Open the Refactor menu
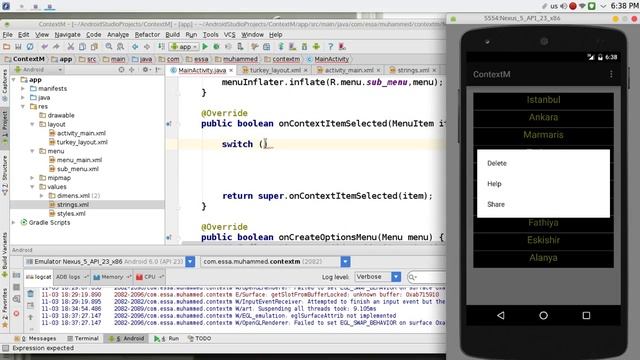This screenshot has width=640, height=360. [x=147, y=35]
